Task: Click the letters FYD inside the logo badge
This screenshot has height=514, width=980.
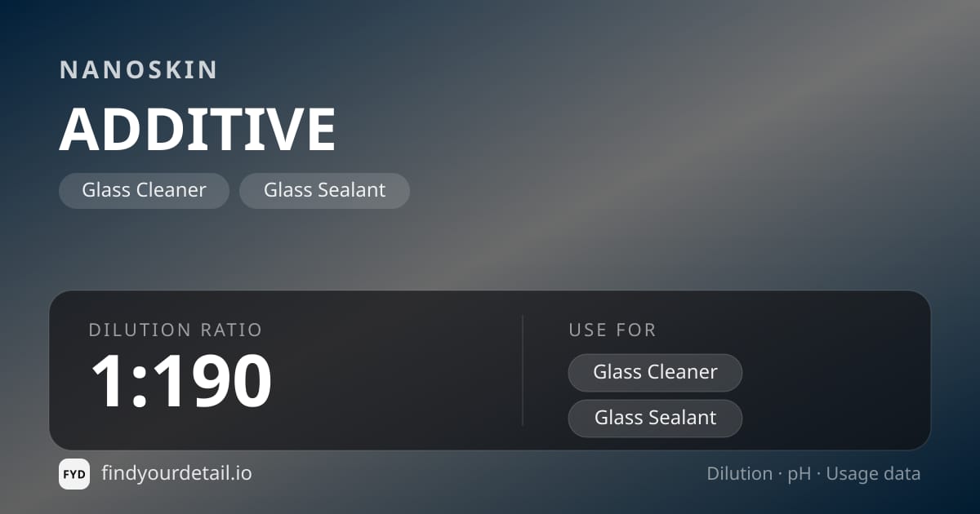Action: [74, 474]
